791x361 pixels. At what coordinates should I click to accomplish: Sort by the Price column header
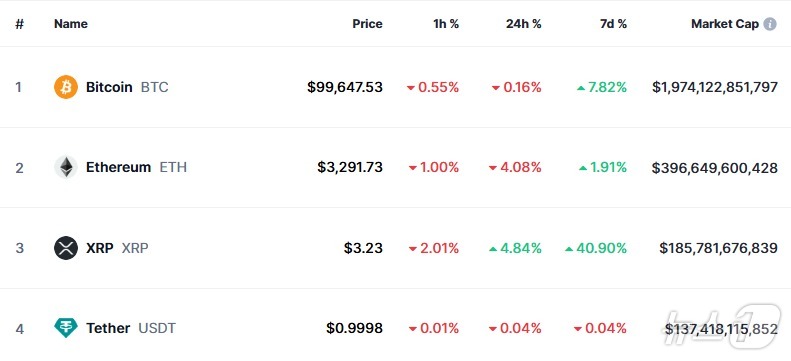click(367, 24)
